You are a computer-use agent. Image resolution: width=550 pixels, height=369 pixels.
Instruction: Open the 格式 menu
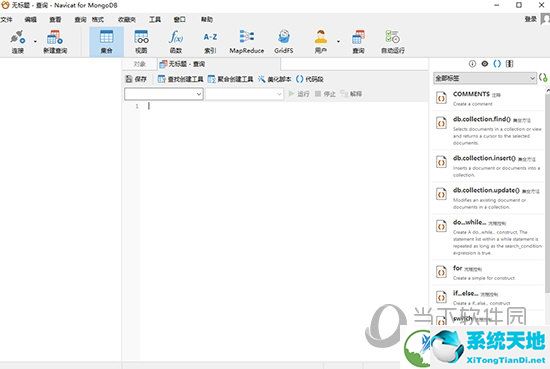[x=98, y=19]
